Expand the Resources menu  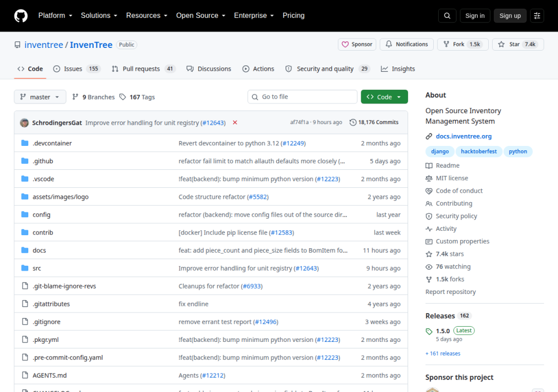[147, 16]
